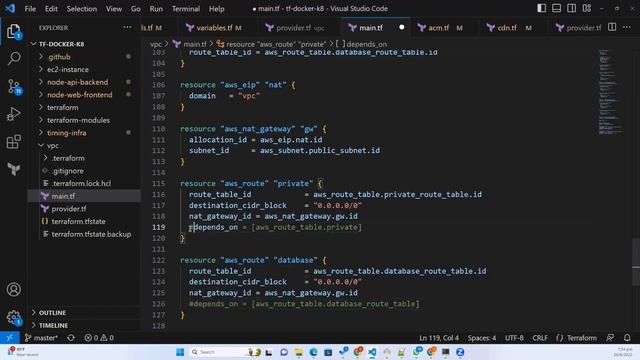Open the Accounts menu icon
Viewport: 640px width, 360px height.
pos(13,289)
